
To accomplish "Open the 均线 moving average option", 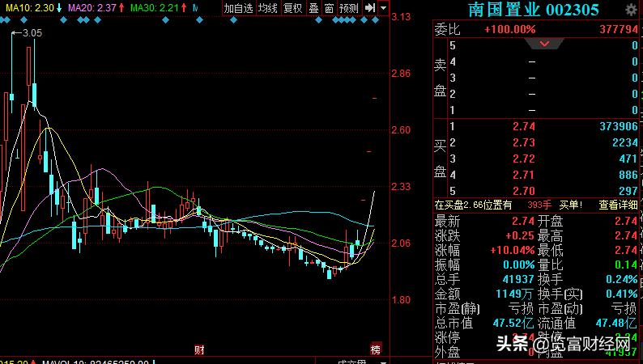I will pyautogui.click(x=268, y=8).
